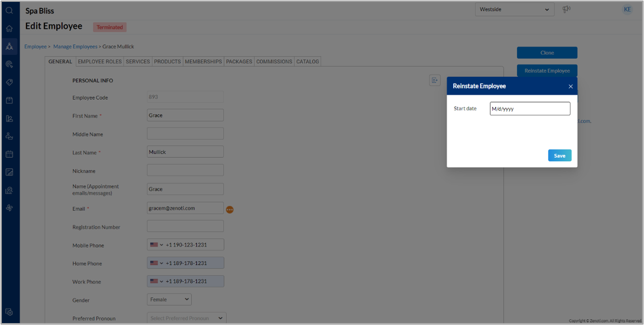
Task: Open the Gender dropdown
Action: tap(169, 299)
